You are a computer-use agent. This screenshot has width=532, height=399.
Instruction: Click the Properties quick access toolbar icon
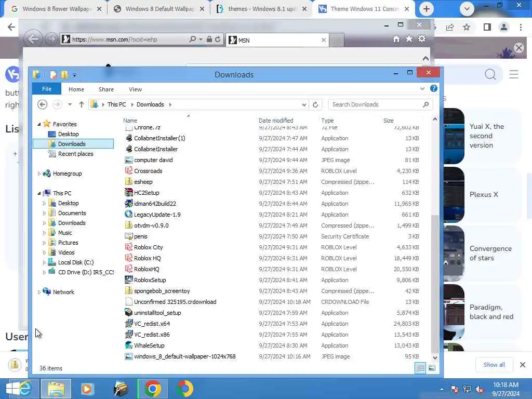pos(54,75)
